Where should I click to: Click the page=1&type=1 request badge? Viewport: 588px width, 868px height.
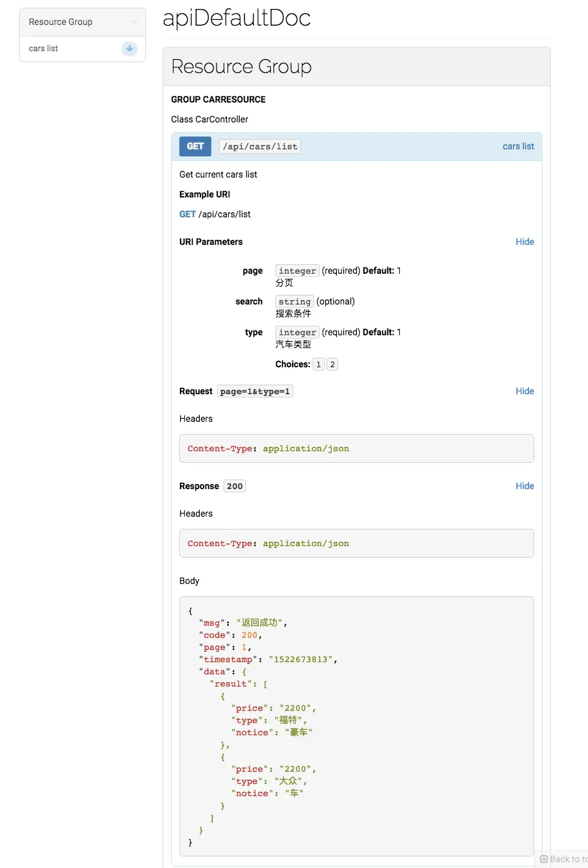(255, 391)
